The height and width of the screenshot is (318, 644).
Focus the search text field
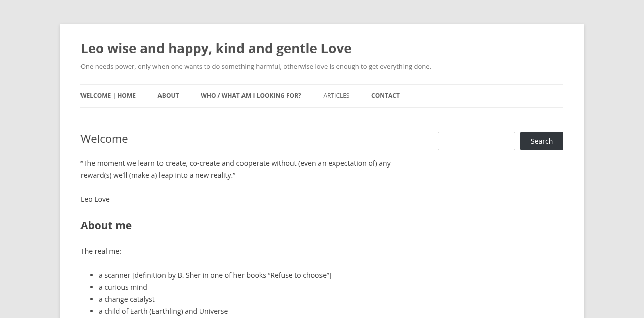(476, 141)
